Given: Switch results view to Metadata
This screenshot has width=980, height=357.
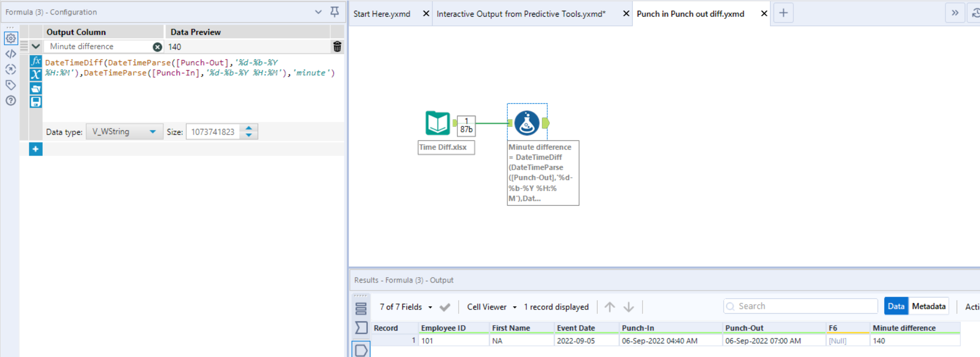Looking at the screenshot, I should point(929,306).
